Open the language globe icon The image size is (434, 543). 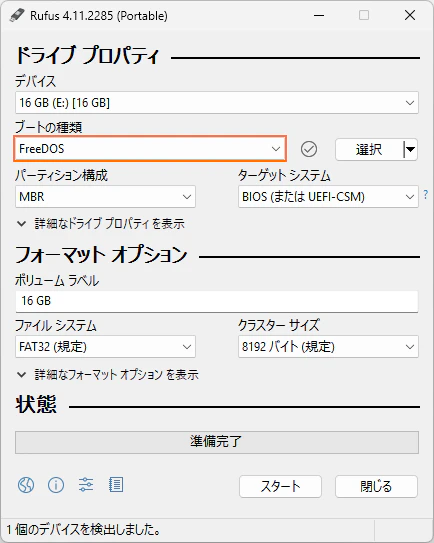[26, 485]
